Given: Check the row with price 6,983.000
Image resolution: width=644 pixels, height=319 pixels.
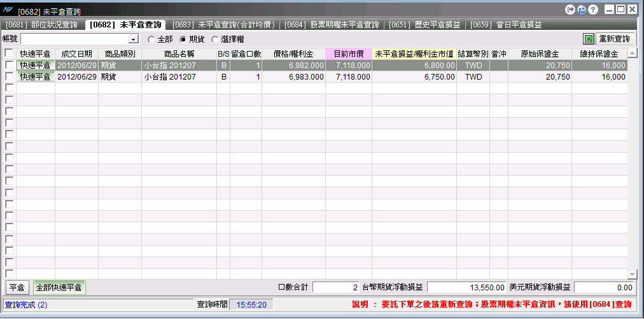Looking at the screenshot, I should coord(9,76).
